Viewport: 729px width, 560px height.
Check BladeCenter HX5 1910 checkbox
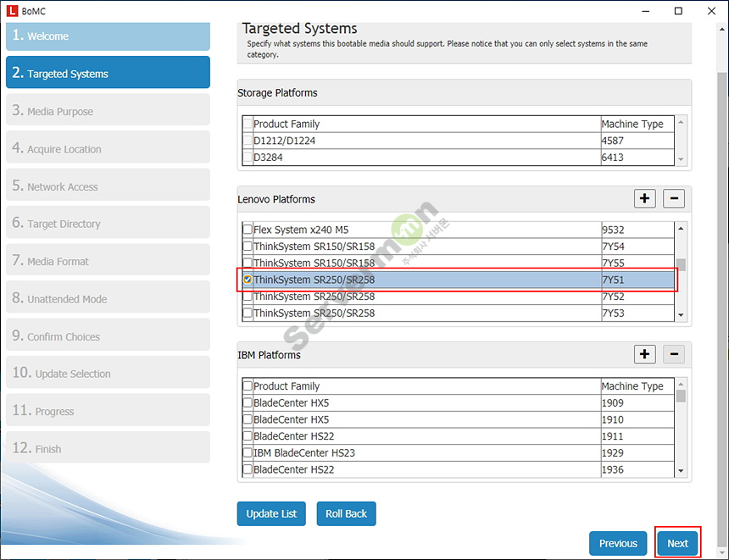(x=248, y=419)
